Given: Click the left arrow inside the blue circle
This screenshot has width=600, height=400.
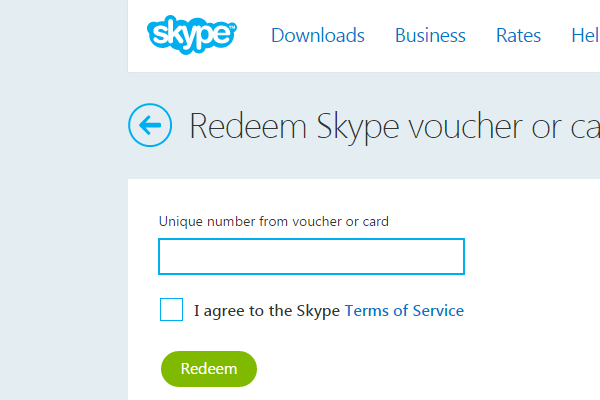Looking at the screenshot, I should click(150, 125).
